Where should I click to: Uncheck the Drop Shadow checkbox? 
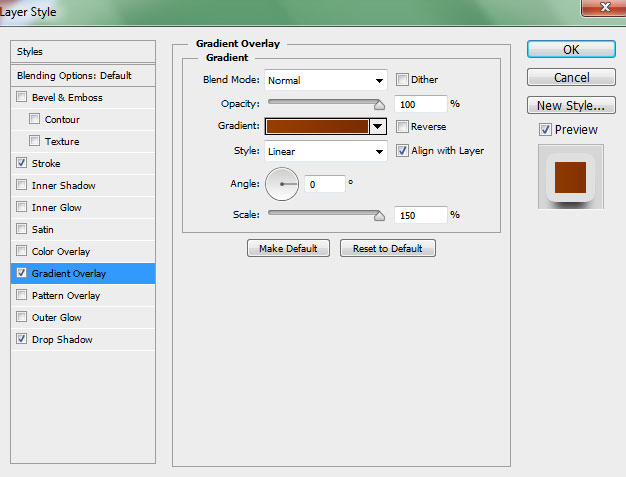(22, 339)
